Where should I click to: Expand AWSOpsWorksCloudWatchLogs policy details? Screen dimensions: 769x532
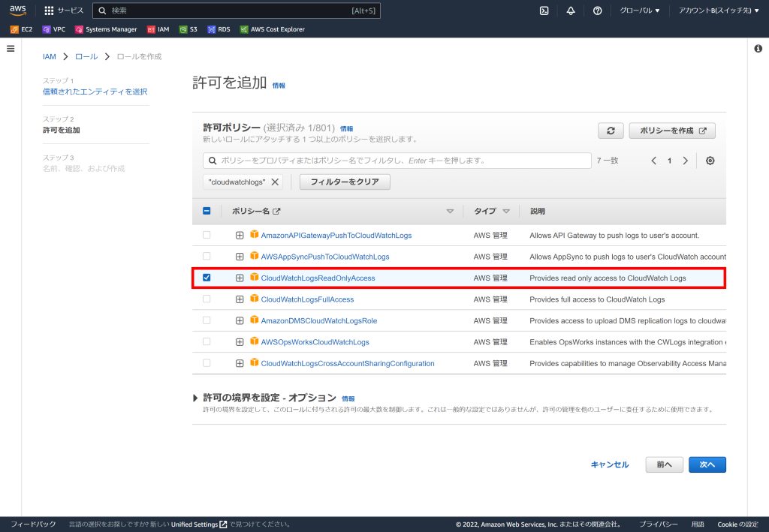point(240,342)
